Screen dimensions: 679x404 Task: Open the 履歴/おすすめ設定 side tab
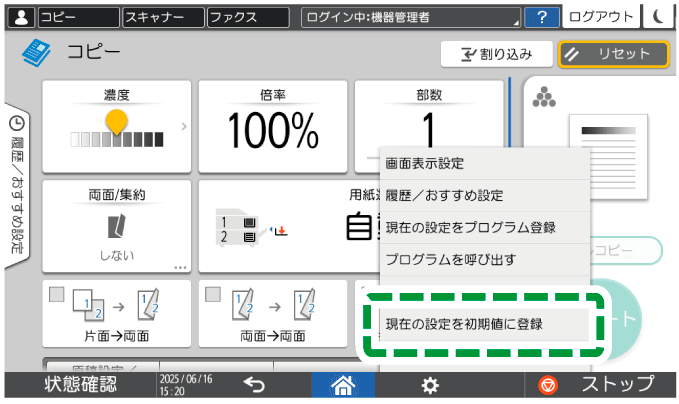pyautogui.click(x=17, y=186)
